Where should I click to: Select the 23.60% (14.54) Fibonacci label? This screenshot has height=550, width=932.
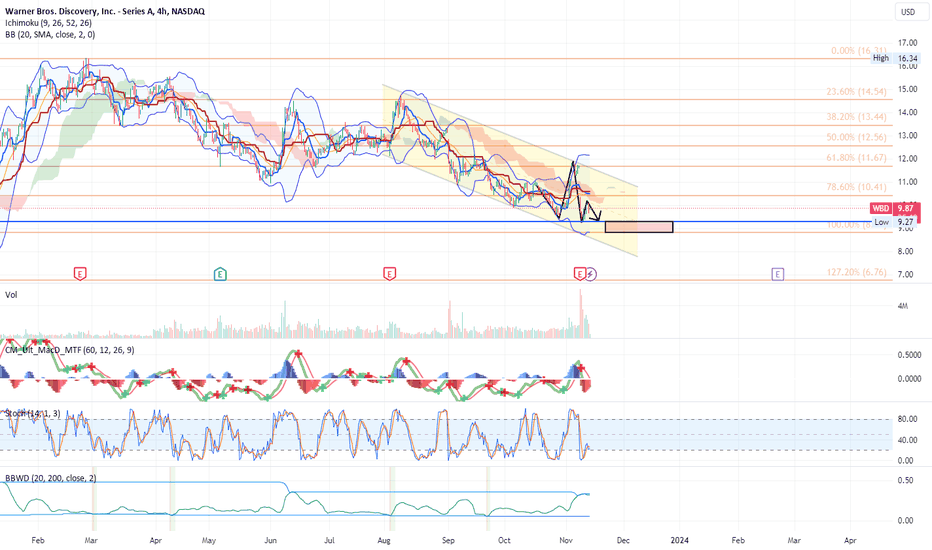[856, 92]
